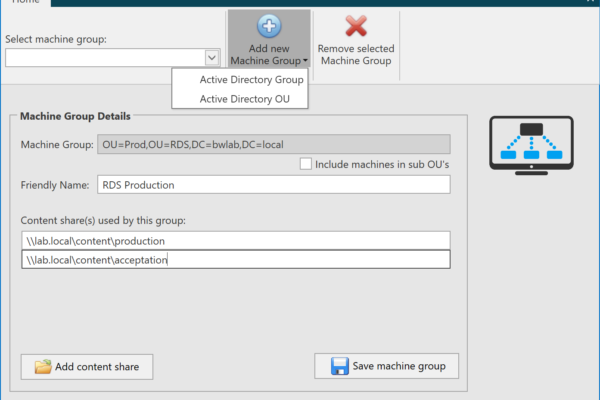Image resolution: width=600 pixels, height=400 pixels.
Task: Click the Select machine group: label
Action: (56, 39)
